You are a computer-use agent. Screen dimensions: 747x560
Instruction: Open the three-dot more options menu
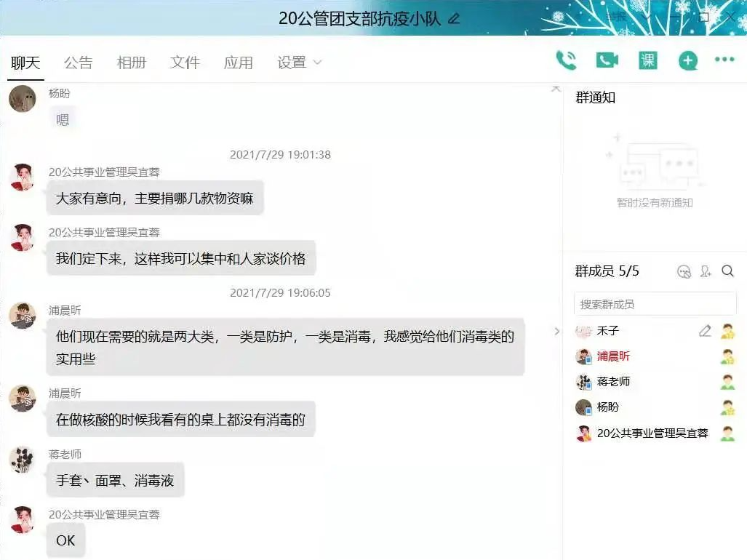tap(724, 60)
